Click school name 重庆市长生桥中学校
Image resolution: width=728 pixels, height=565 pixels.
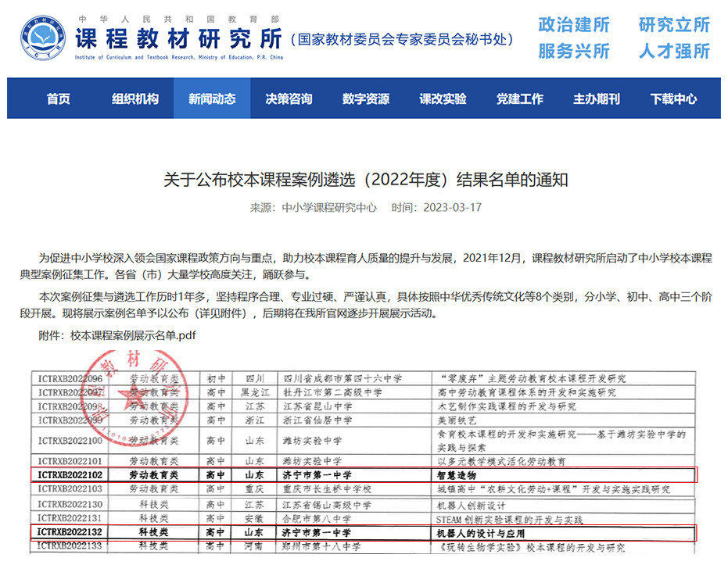click(x=328, y=489)
